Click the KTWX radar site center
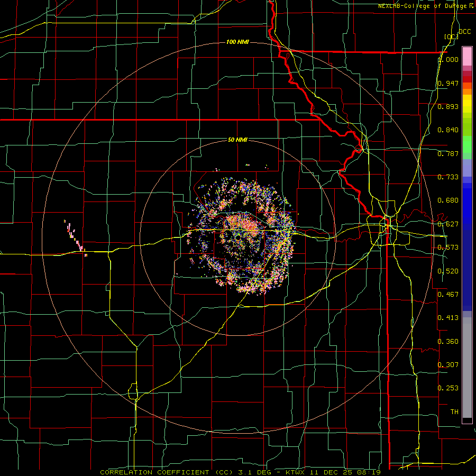 pyautogui.click(x=238, y=237)
